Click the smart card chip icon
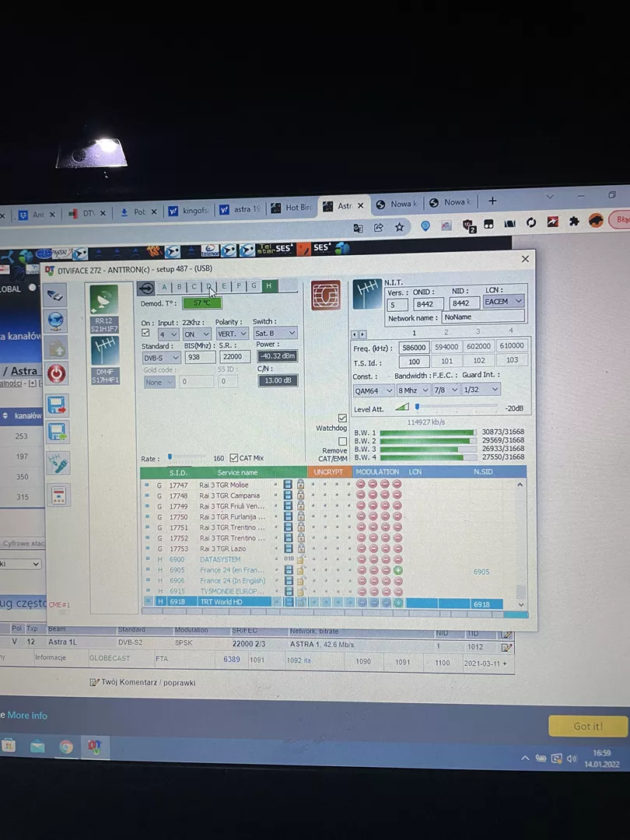The width and height of the screenshot is (630, 840). coord(325,296)
